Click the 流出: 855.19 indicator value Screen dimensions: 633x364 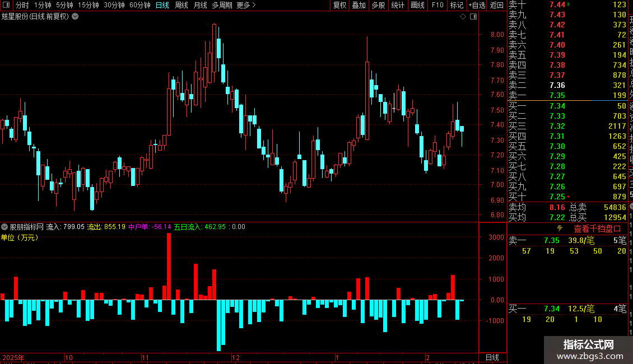click(106, 227)
